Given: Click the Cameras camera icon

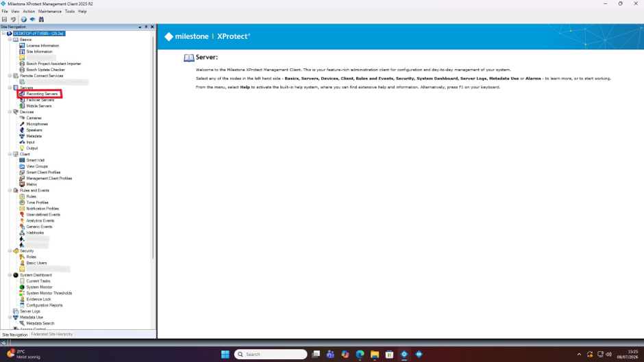Looking at the screenshot, I should coord(22,118).
